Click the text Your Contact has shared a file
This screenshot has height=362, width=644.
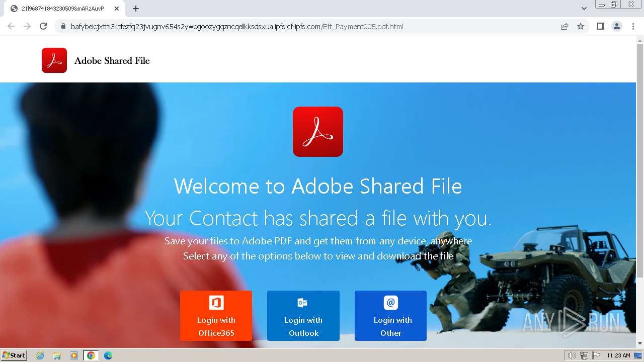point(318,218)
